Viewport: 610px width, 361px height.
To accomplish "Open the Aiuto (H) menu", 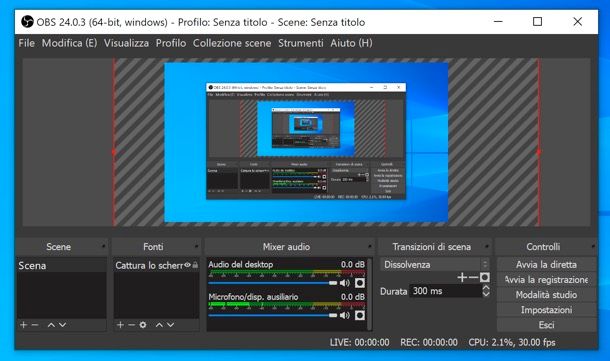I will (x=351, y=43).
